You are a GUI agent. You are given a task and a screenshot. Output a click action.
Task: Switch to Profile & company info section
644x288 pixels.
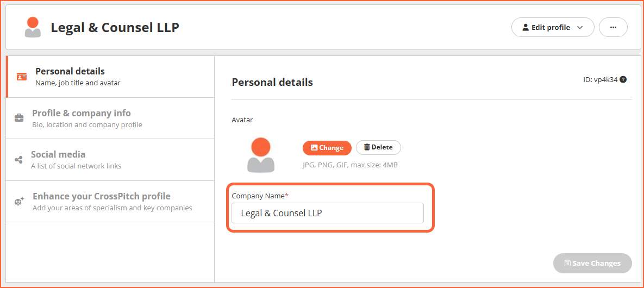tap(110, 118)
